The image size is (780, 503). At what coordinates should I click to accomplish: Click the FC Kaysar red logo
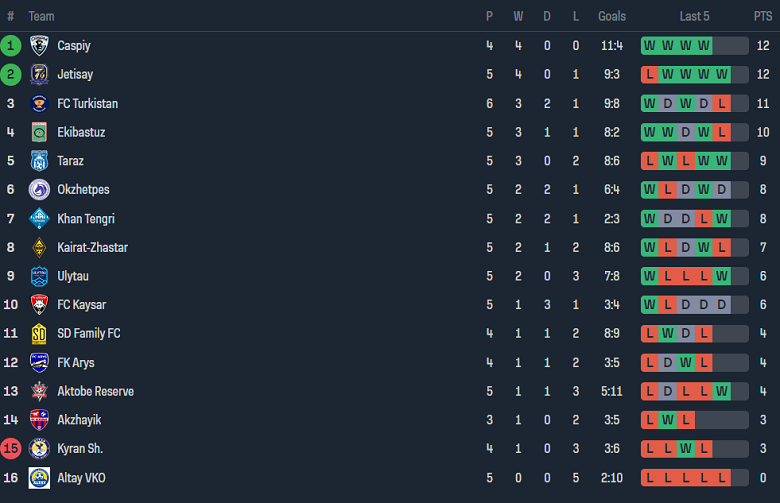[39, 305]
